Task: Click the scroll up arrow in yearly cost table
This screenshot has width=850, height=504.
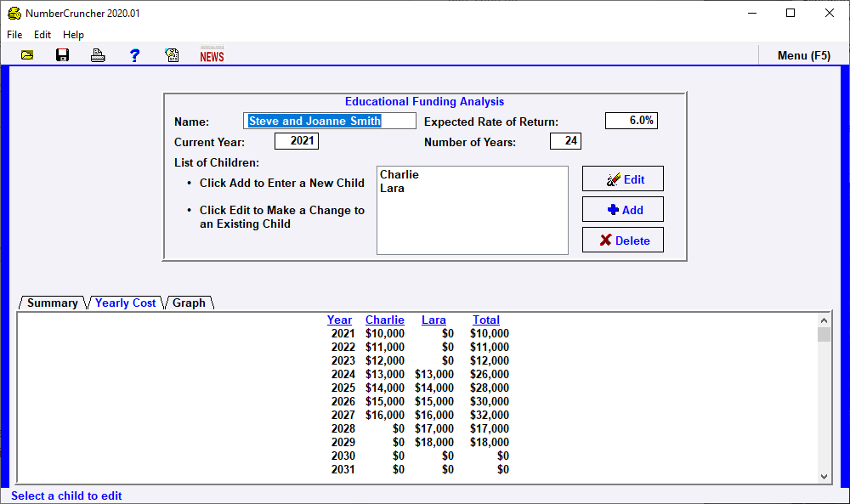Action: 824,320
